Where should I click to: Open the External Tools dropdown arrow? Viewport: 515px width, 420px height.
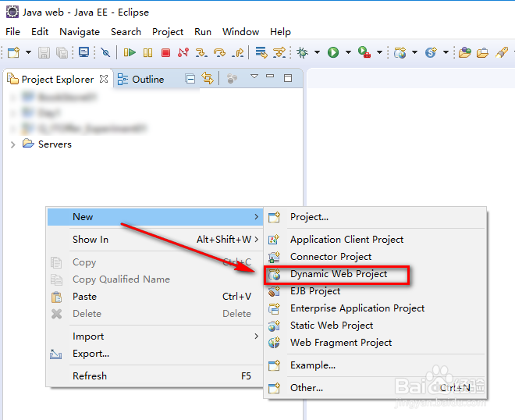[379, 52]
